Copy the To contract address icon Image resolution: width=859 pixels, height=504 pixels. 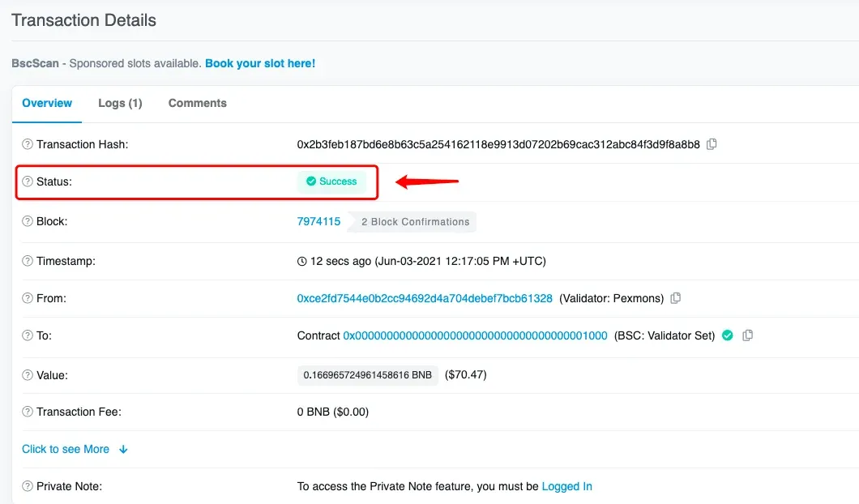point(747,335)
